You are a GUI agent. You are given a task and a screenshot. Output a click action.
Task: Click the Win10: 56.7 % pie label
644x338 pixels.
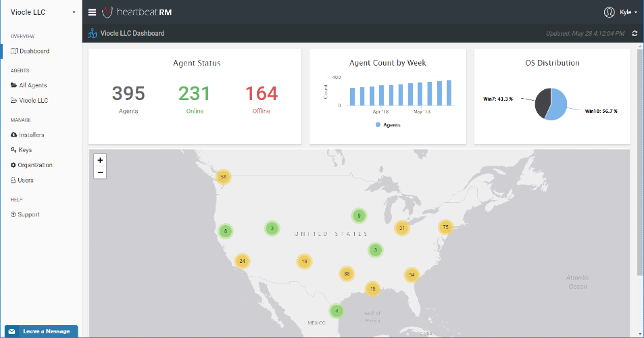point(601,112)
